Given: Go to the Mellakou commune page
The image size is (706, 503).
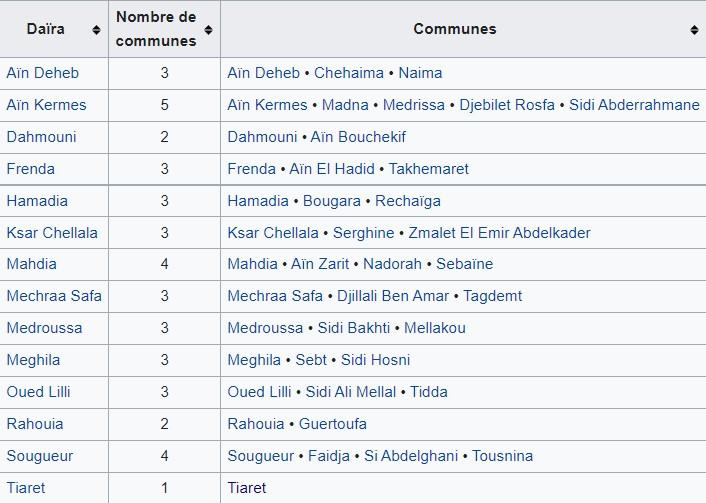Looking at the screenshot, I should click(x=435, y=328).
